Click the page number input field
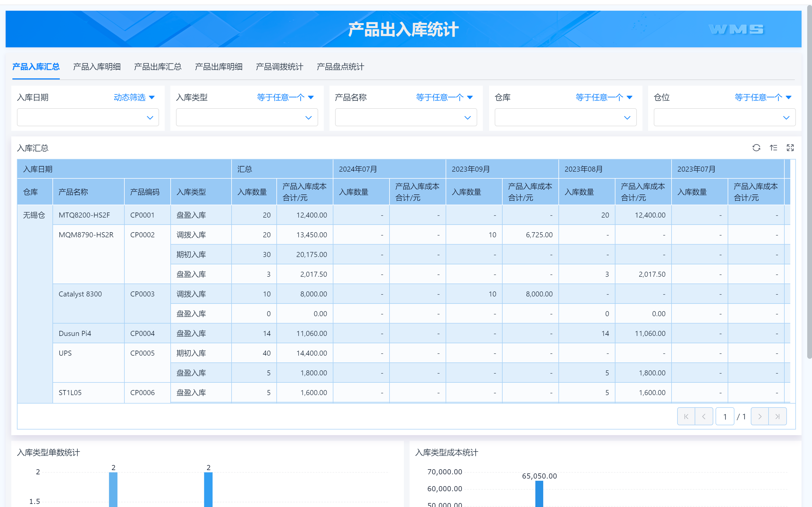812x507 pixels. 725,417
